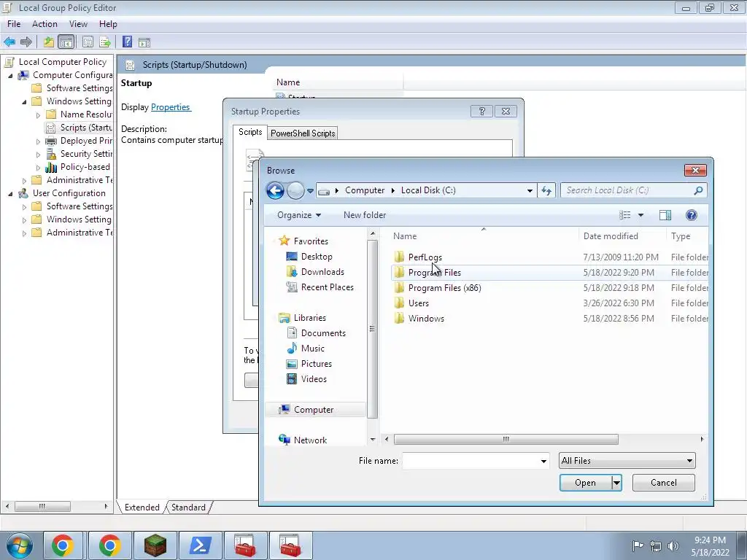Screen dimensions: 747x560
Task: Open the Windows Start button
Action: click(18, 545)
